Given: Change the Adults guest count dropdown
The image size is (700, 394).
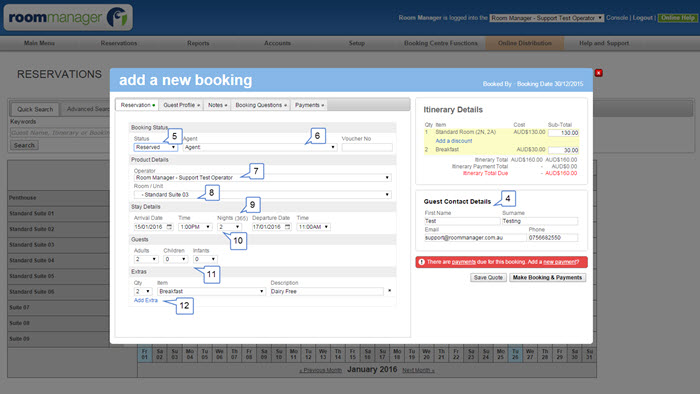Looking at the screenshot, I should 146,259.
